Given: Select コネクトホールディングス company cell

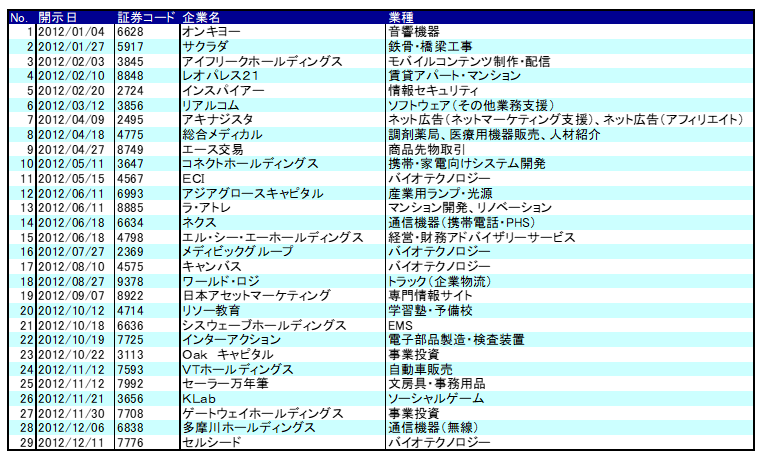Looking at the screenshot, I should tap(250, 164).
